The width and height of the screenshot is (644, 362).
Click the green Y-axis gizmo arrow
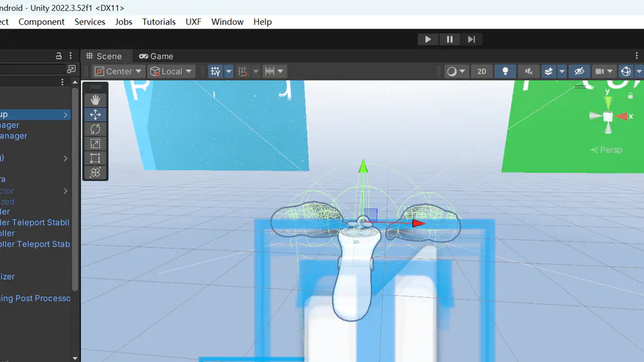[x=363, y=166]
